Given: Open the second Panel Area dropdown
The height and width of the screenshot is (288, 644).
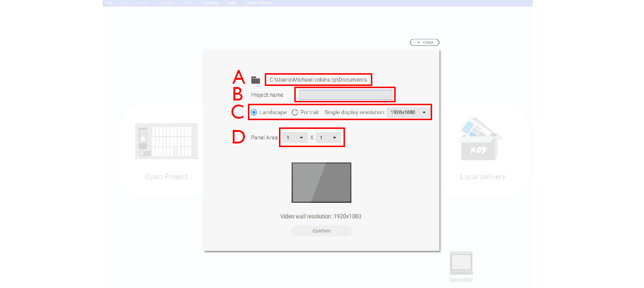Looking at the screenshot, I should [328, 138].
